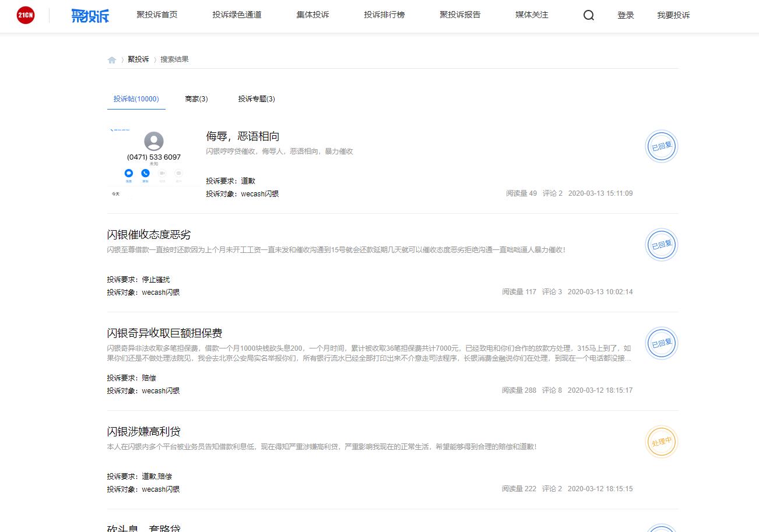Click 已回复 stamp on 侮辱，恶语相向 post
Image resolution: width=759 pixels, height=532 pixels.
point(662,146)
